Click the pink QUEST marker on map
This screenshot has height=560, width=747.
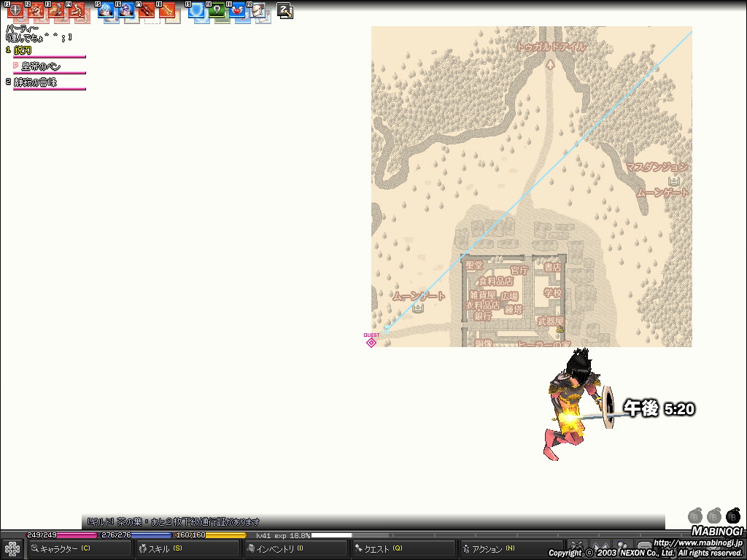coord(371,341)
